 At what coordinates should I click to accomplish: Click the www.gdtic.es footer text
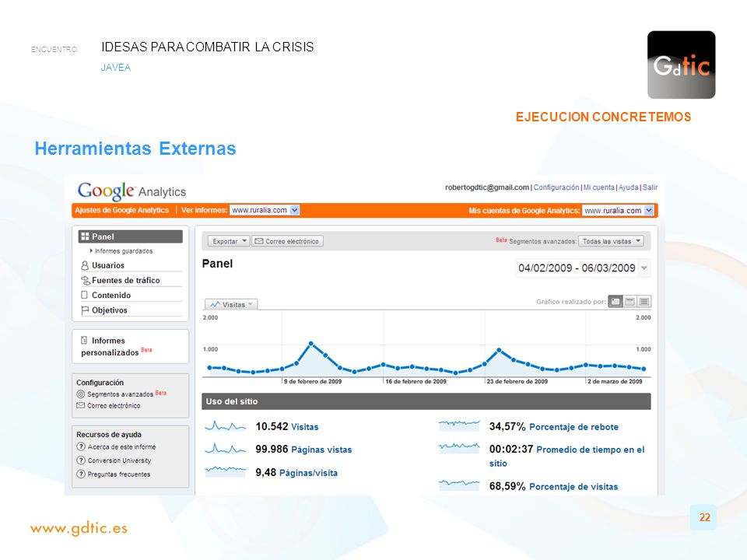pos(79,528)
